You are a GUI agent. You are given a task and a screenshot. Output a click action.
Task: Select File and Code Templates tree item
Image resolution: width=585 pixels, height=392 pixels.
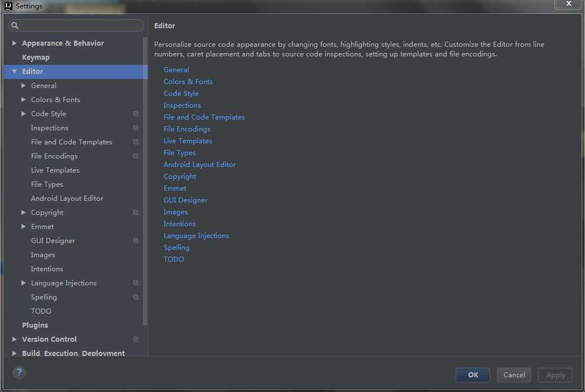[x=72, y=142]
